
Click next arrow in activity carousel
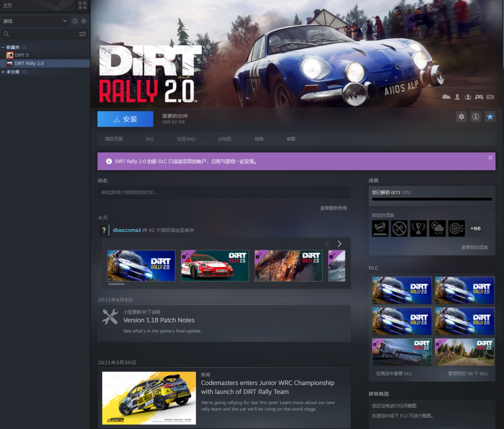339,244
